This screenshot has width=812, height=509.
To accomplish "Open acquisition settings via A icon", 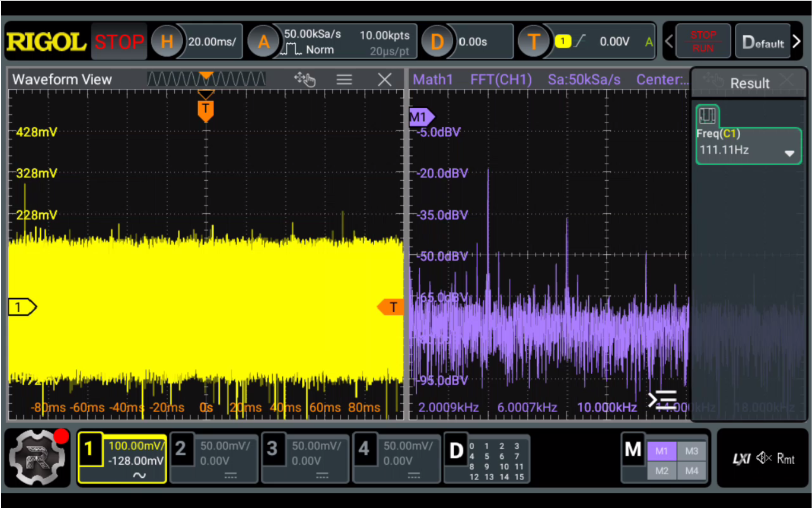I will (264, 41).
